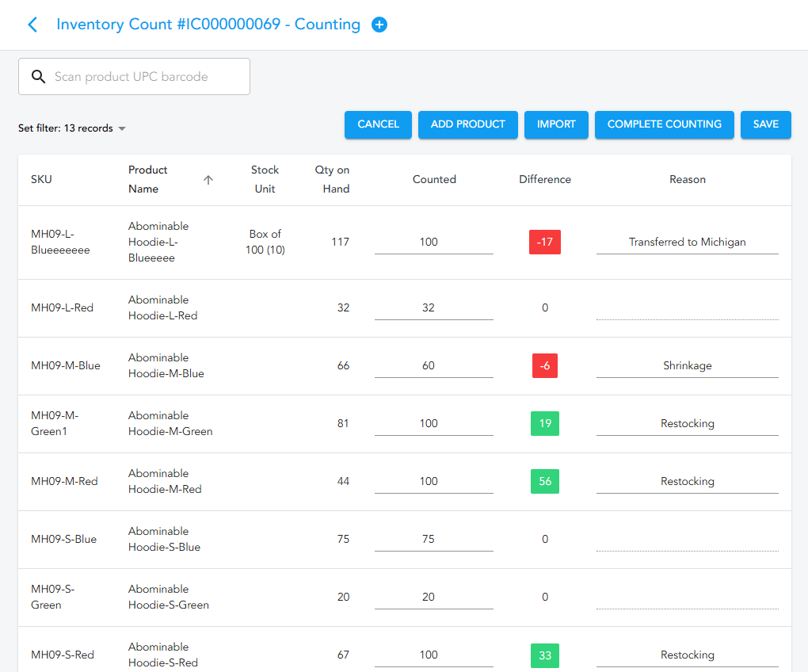This screenshot has height=672, width=808.
Task: Click COMPLETE COUNTING button
Action: tap(664, 124)
